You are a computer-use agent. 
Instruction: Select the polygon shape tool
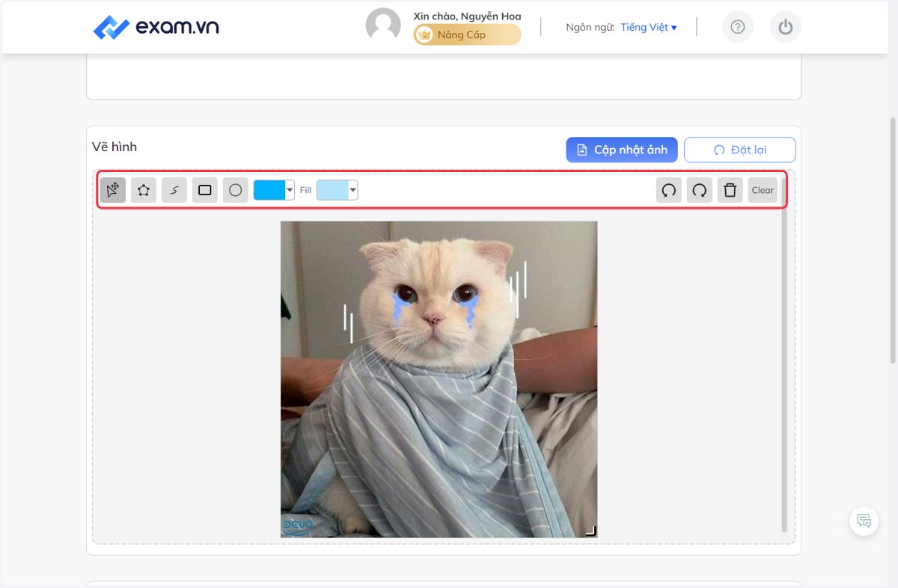point(144,190)
